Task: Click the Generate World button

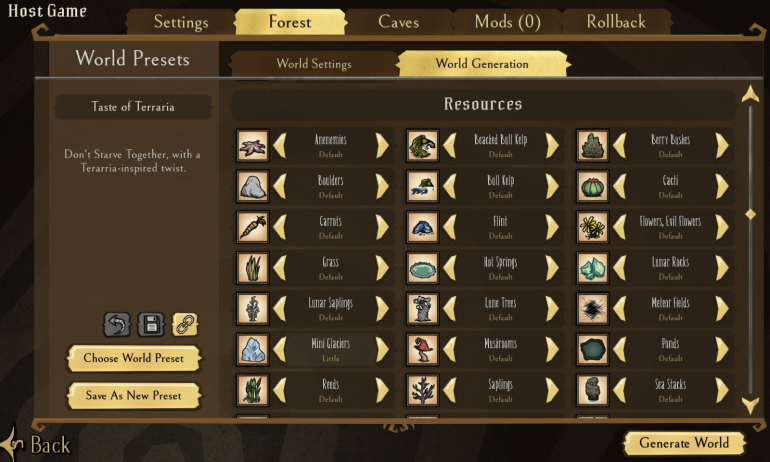Action: coord(684,443)
